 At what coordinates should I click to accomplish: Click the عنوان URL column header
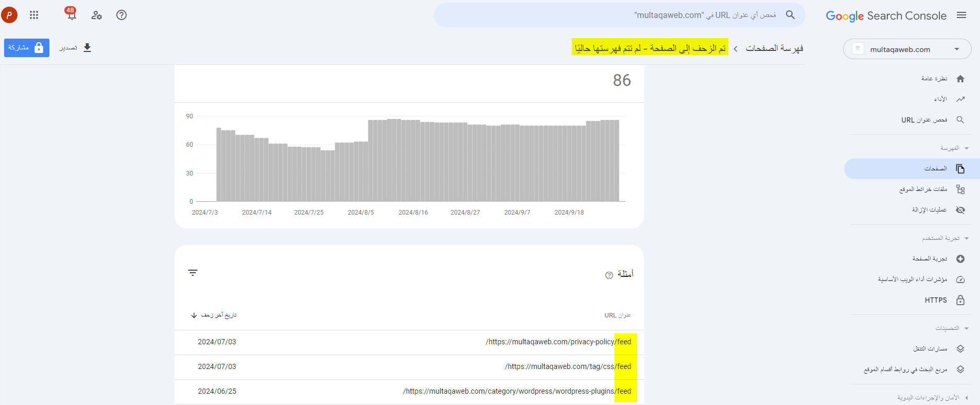[618, 315]
